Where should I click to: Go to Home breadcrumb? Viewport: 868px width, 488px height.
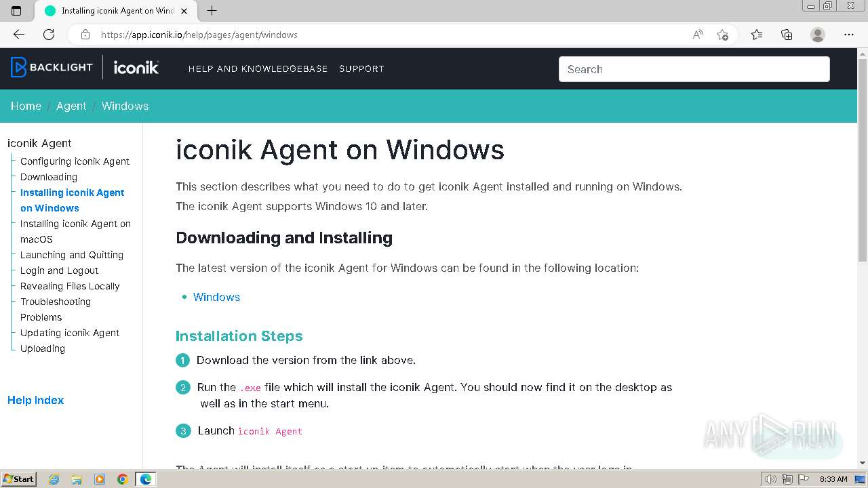coord(26,106)
